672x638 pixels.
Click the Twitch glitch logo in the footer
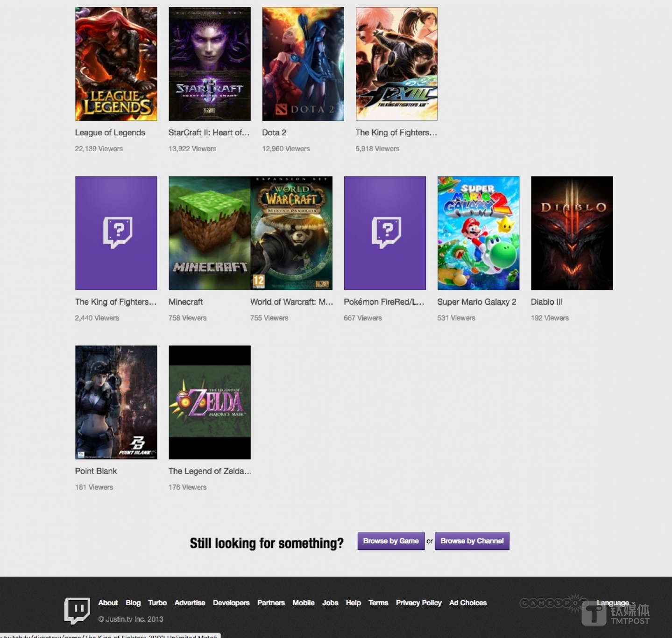point(76,610)
